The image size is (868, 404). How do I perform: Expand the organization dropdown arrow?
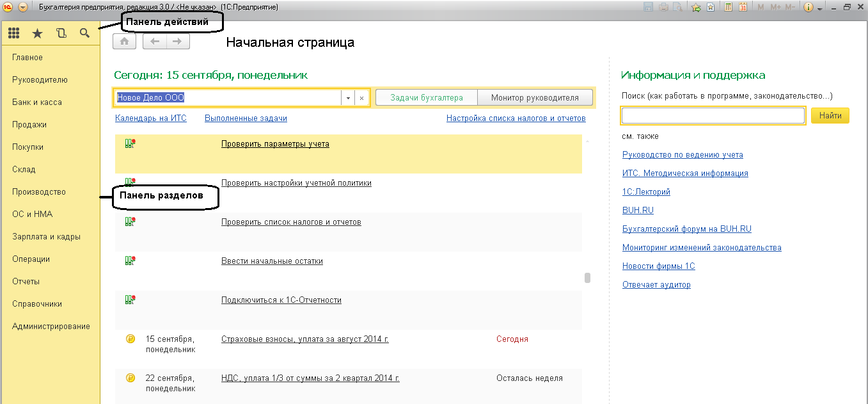click(x=349, y=98)
